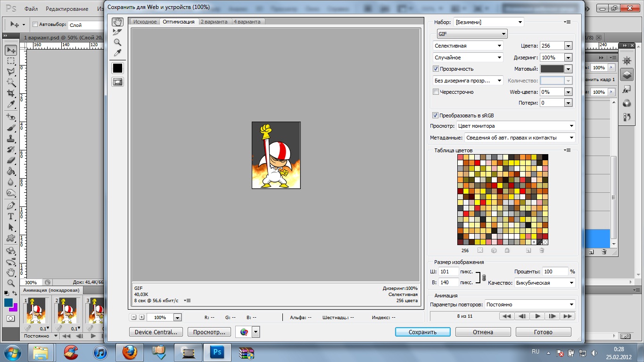Click the Отмена button

click(x=483, y=332)
